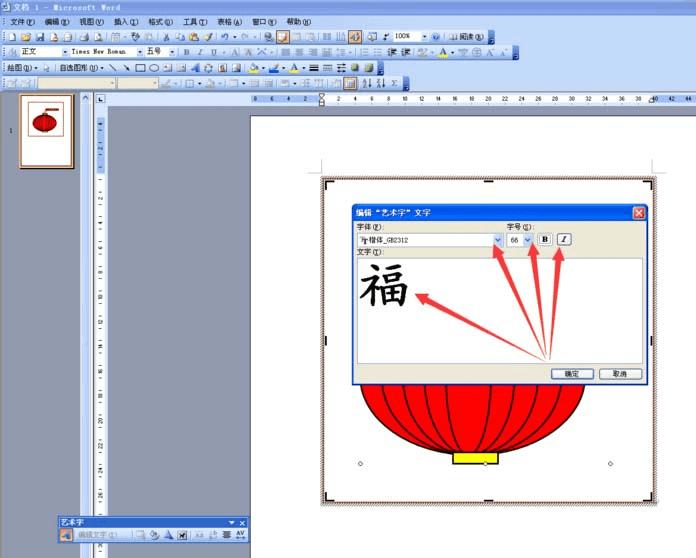Open the zoom 100% dropdown
The height and width of the screenshot is (558, 696).
point(424,36)
